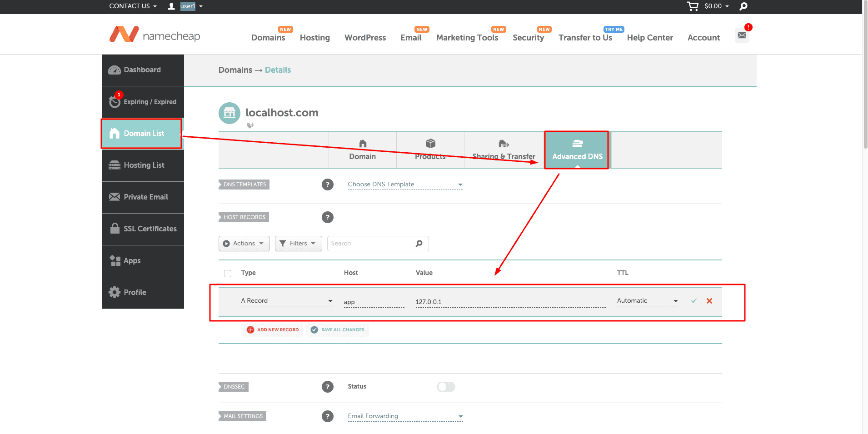This screenshot has width=868, height=434.
Task: Open the A Record type dropdown
Action: coord(287,301)
